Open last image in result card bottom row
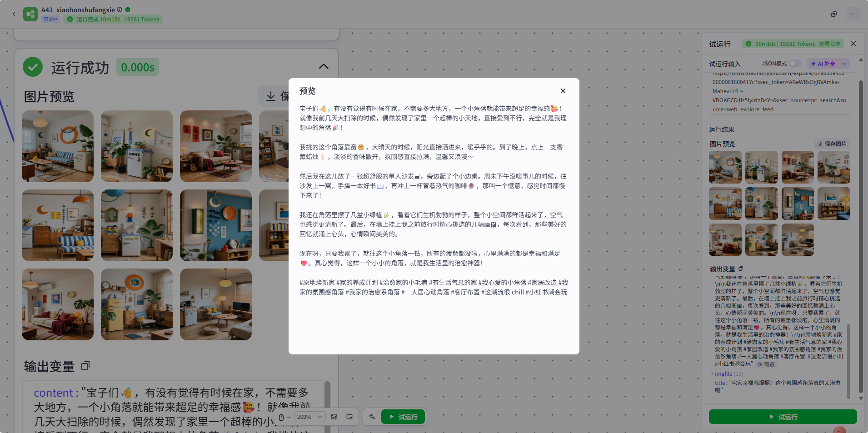The width and height of the screenshot is (868, 433). click(216, 304)
